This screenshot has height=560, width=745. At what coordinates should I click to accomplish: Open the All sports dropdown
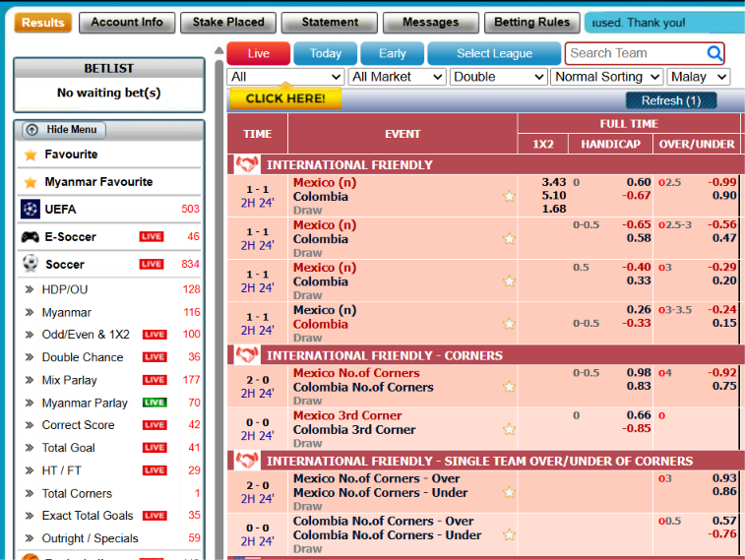pos(285,77)
